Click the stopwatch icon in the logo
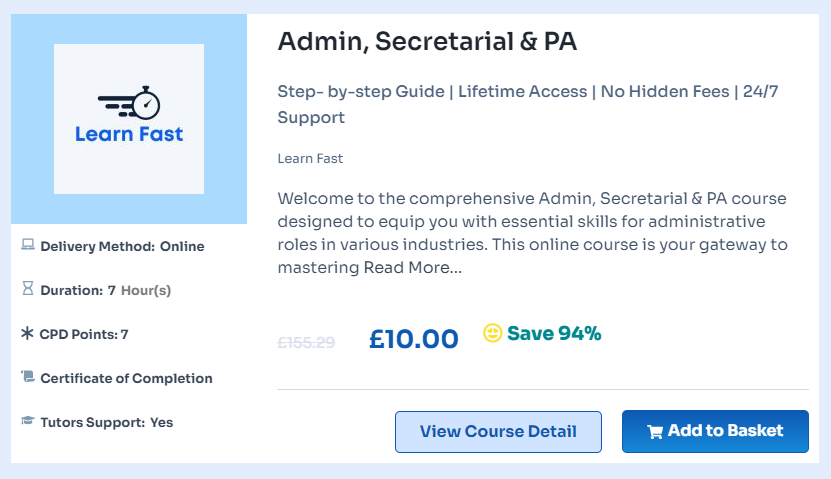Viewport: 831px width, 479px height. tap(146, 103)
